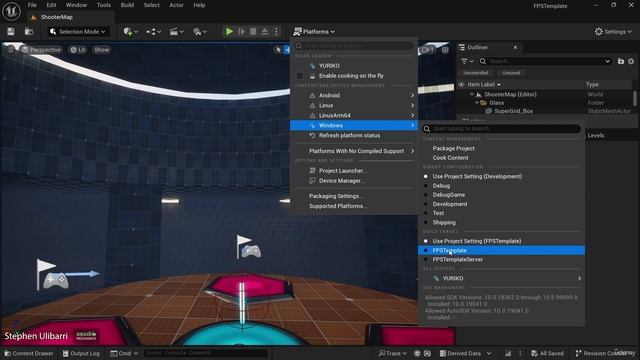Open the Lit view mode menu
The width and height of the screenshot is (640, 360).
pos(78,50)
